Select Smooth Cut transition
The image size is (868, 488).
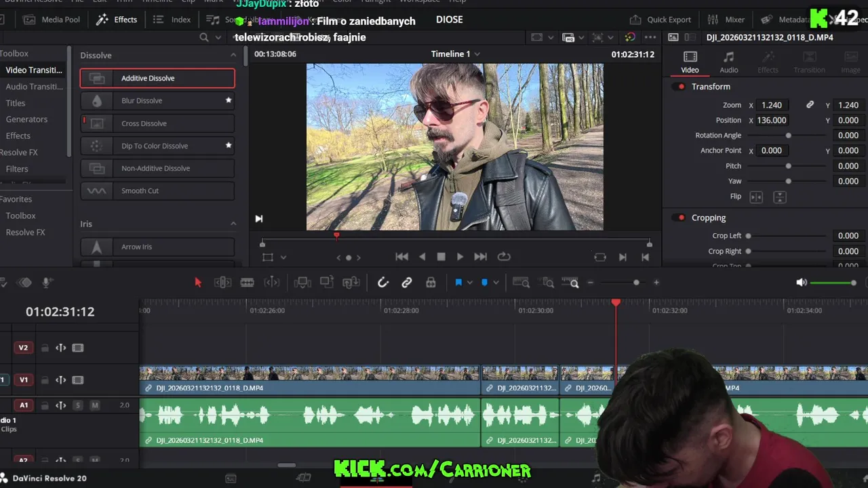click(x=157, y=190)
